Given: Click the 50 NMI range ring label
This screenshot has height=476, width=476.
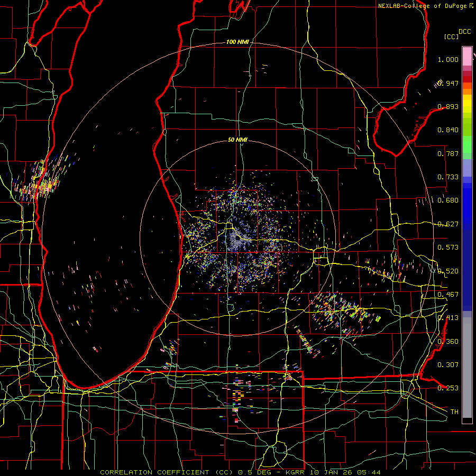Looking at the screenshot, I should tap(237, 140).
